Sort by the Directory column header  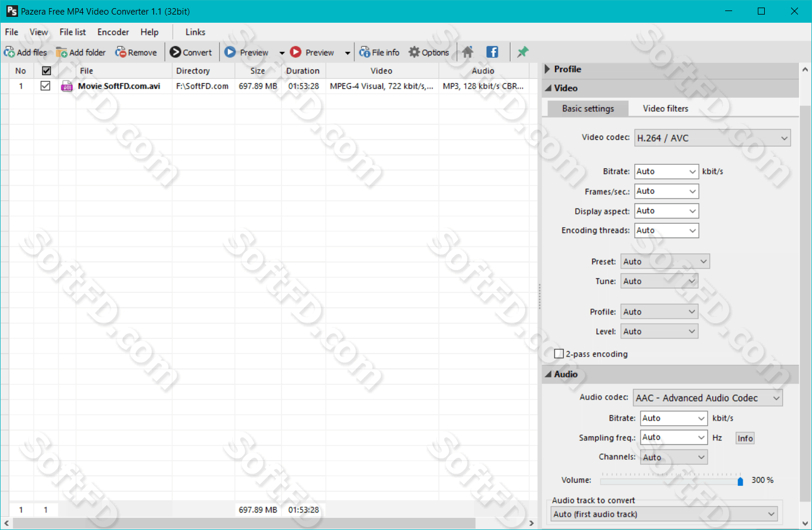click(203, 70)
